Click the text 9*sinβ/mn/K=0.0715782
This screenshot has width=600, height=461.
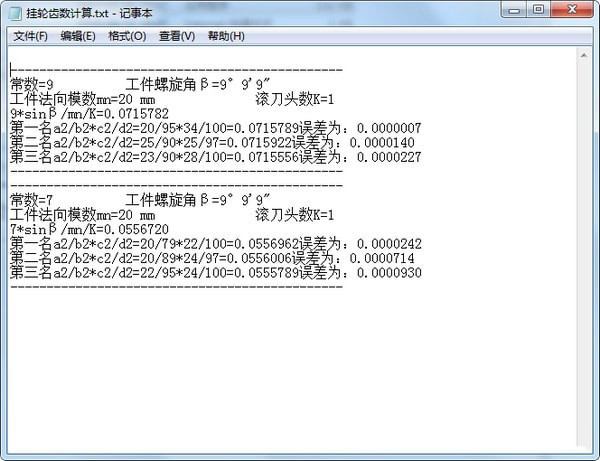tap(90, 114)
